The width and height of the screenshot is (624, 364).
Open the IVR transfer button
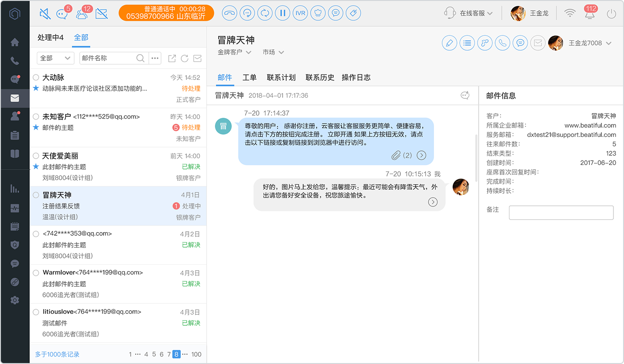(x=300, y=13)
